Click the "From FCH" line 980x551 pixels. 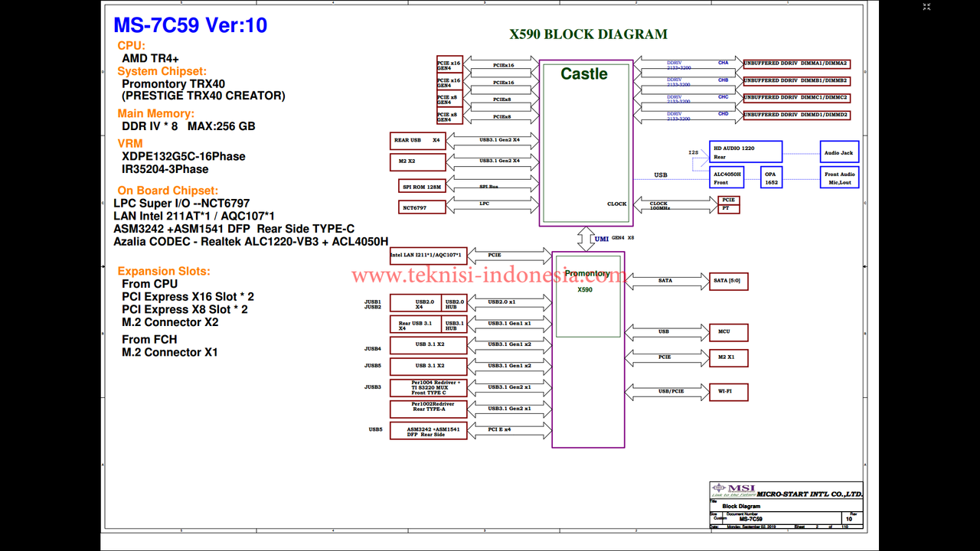pos(149,340)
